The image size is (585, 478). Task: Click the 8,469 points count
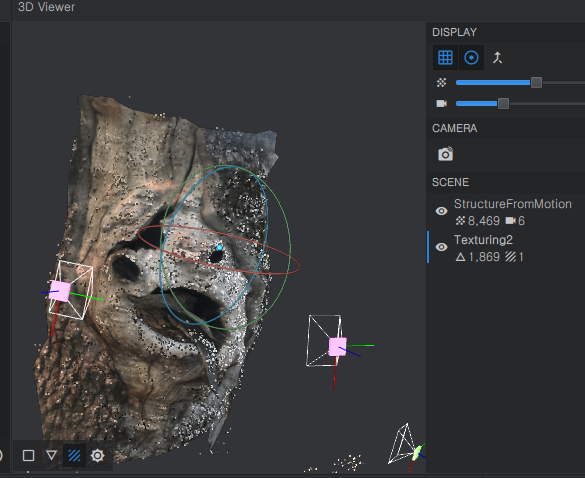coord(484,221)
